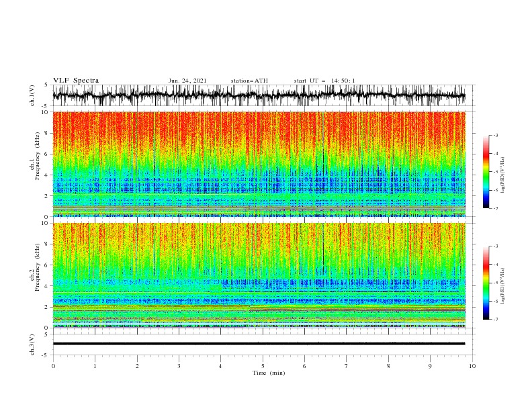The width and height of the screenshot is (532, 411).
Task: Click the ch.1 PSD color scale bar
Action: tap(486, 172)
